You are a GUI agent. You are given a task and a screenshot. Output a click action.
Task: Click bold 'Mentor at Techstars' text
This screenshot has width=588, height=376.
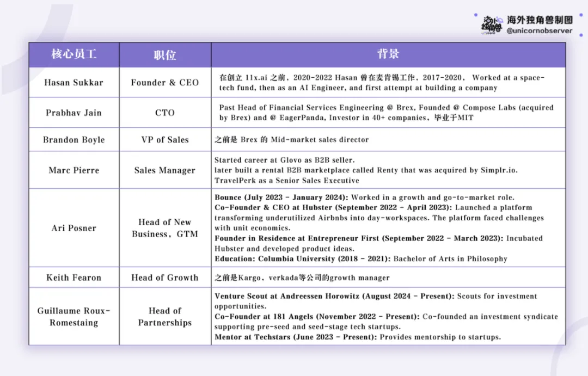(x=253, y=337)
